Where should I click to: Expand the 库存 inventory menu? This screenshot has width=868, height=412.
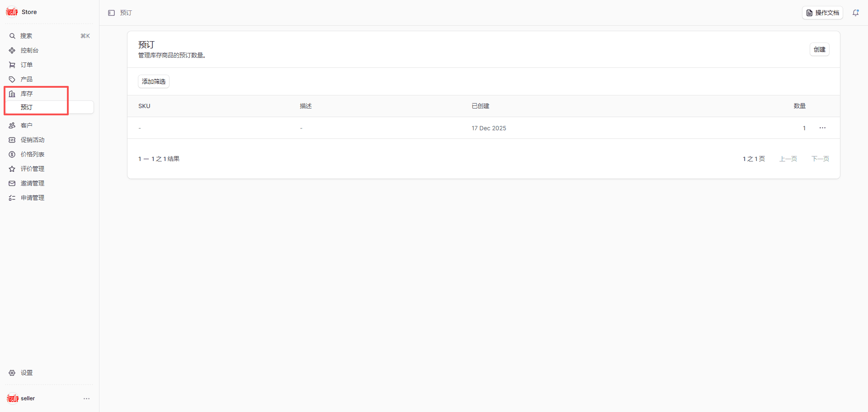(27, 94)
